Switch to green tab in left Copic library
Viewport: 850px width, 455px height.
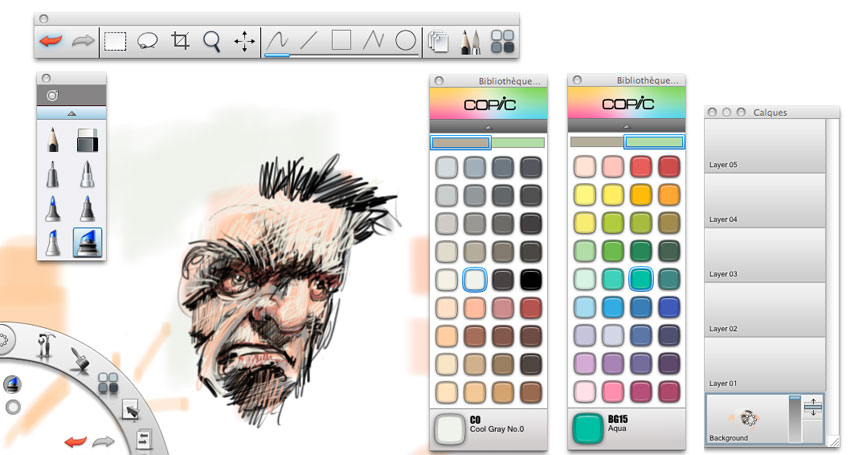tap(518, 143)
